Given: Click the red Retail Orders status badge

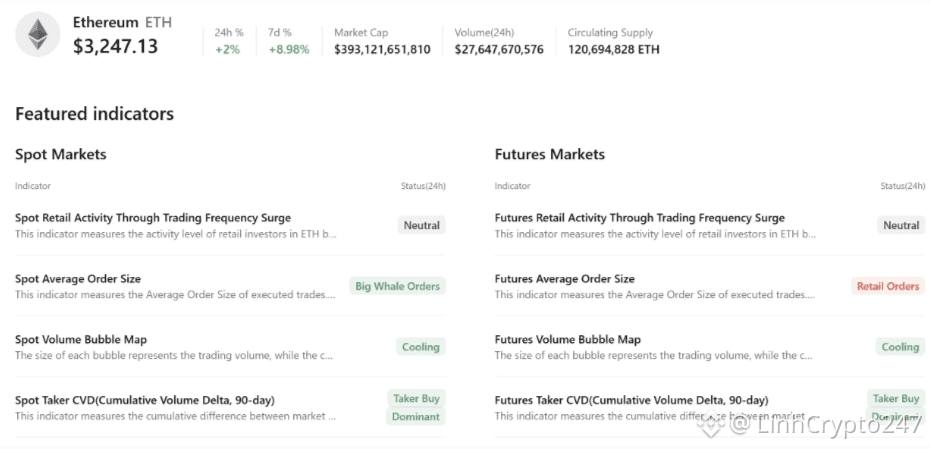Looking at the screenshot, I should click(x=887, y=286).
